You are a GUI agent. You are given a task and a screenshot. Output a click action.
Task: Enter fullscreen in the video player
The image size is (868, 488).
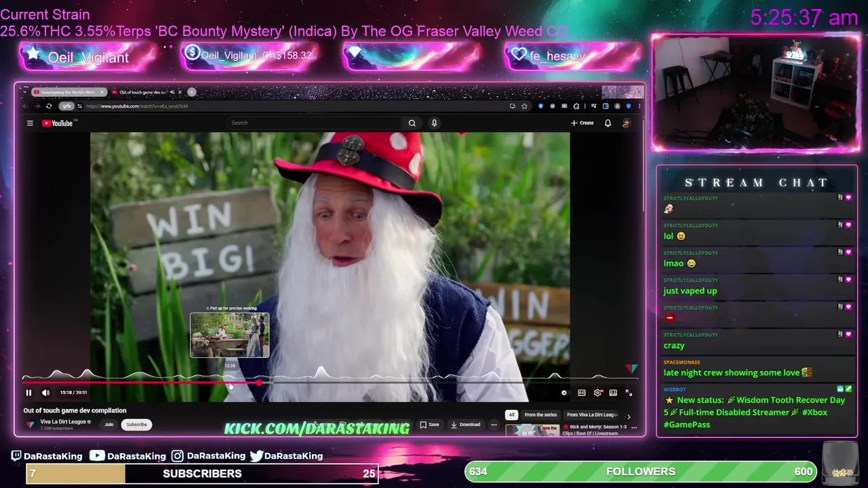click(629, 392)
